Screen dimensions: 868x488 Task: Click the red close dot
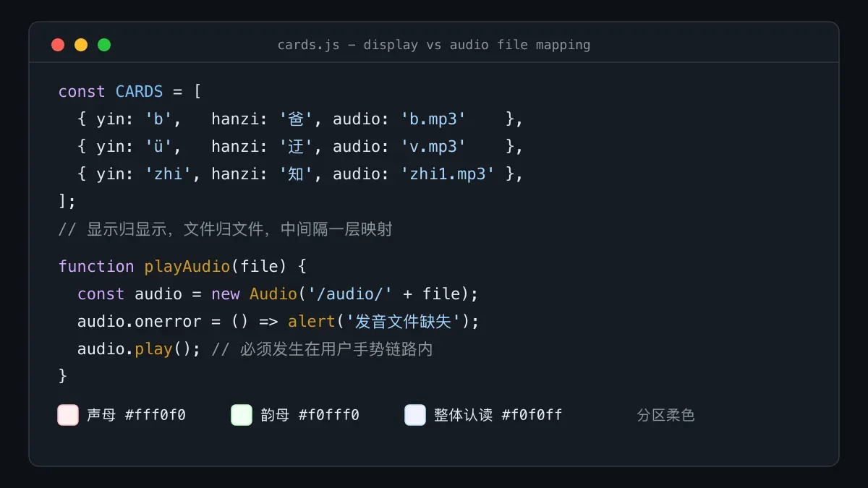coord(58,45)
